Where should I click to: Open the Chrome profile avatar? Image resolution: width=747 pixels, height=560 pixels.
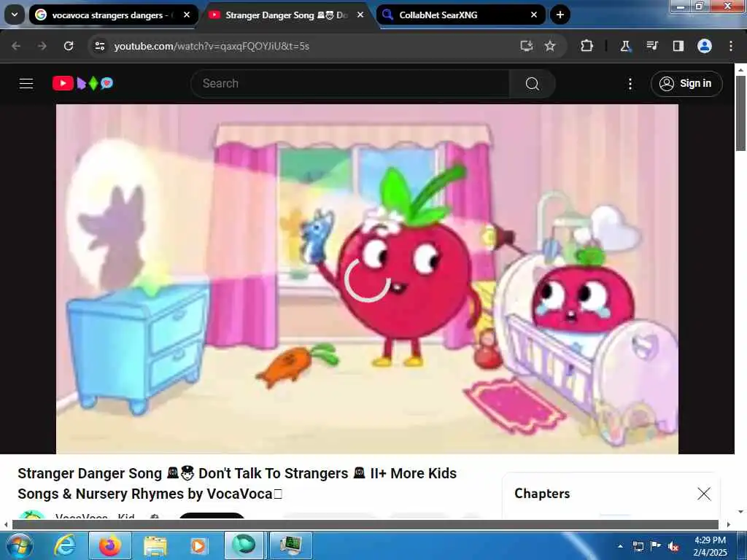pyautogui.click(x=705, y=46)
